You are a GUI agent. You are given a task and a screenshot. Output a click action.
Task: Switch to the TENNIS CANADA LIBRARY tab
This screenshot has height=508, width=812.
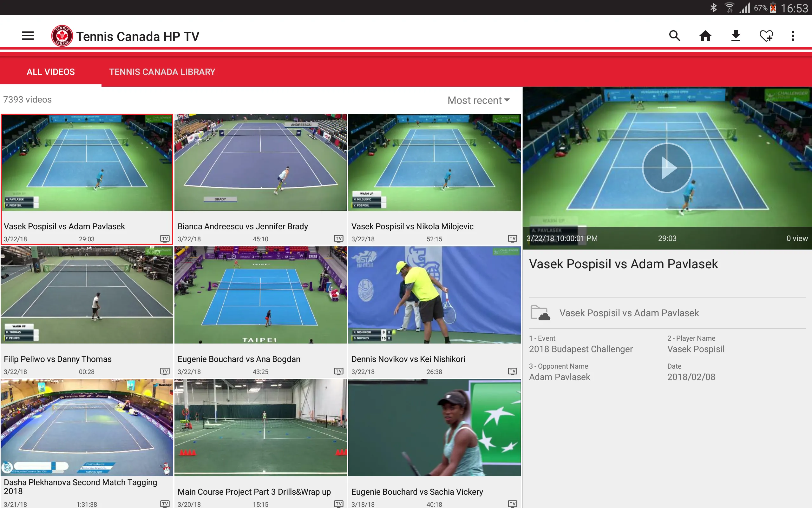(162, 72)
